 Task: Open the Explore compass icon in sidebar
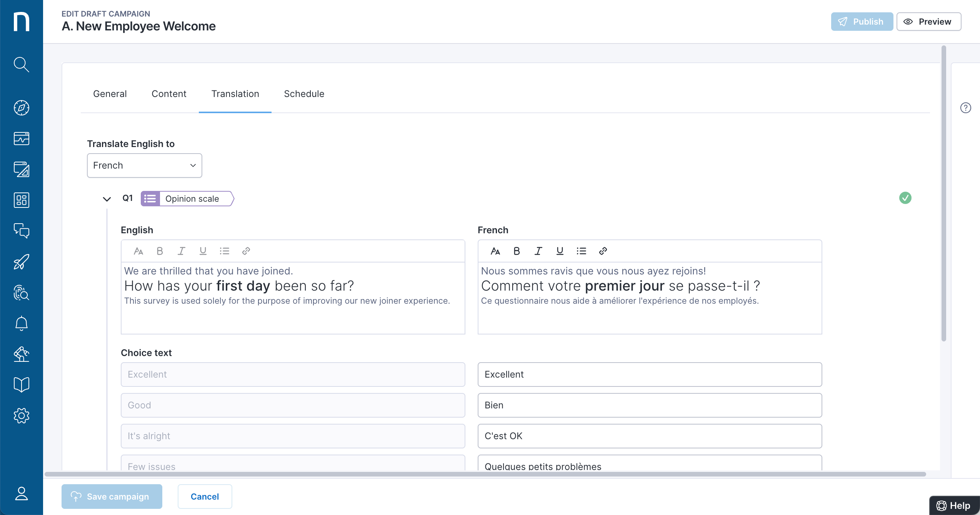point(22,108)
